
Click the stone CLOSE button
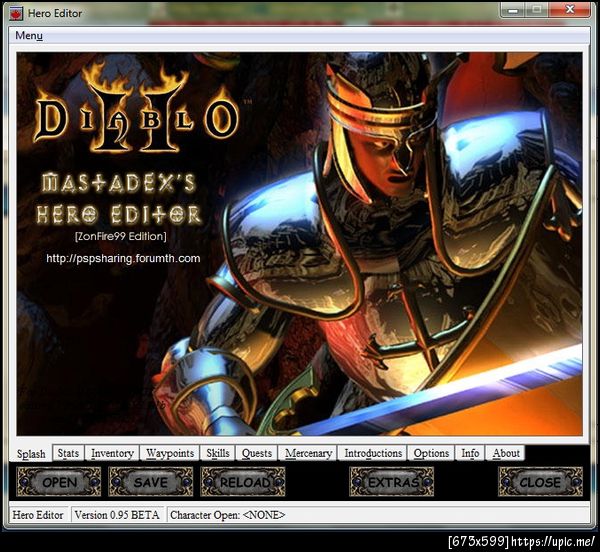(x=540, y=482)
